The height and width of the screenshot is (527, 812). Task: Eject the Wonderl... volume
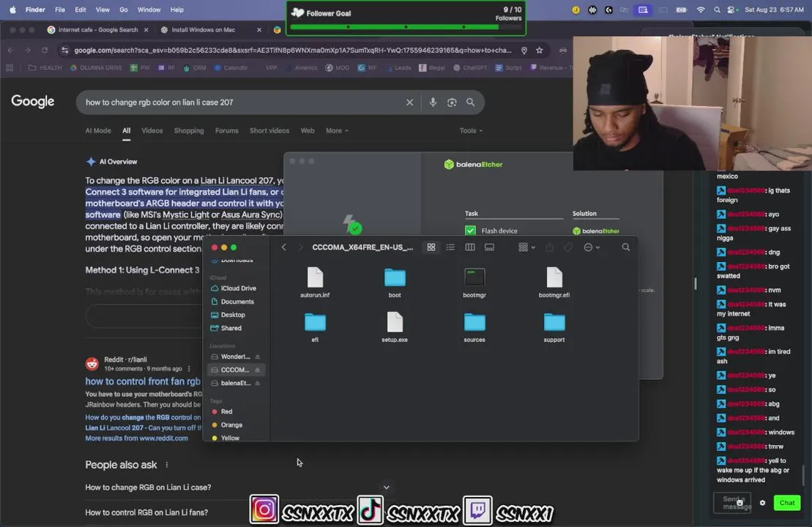click(258, 356)
